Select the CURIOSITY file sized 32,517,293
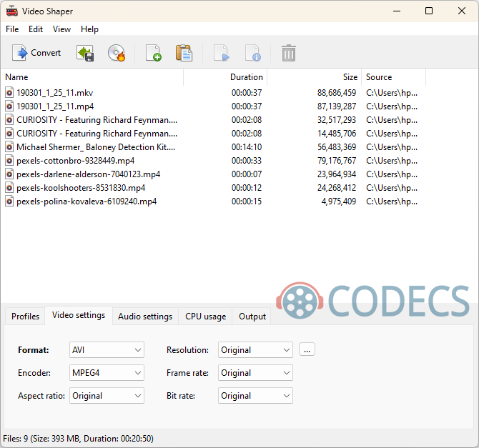Screen dimensions: 479x448 click(97, 120)
